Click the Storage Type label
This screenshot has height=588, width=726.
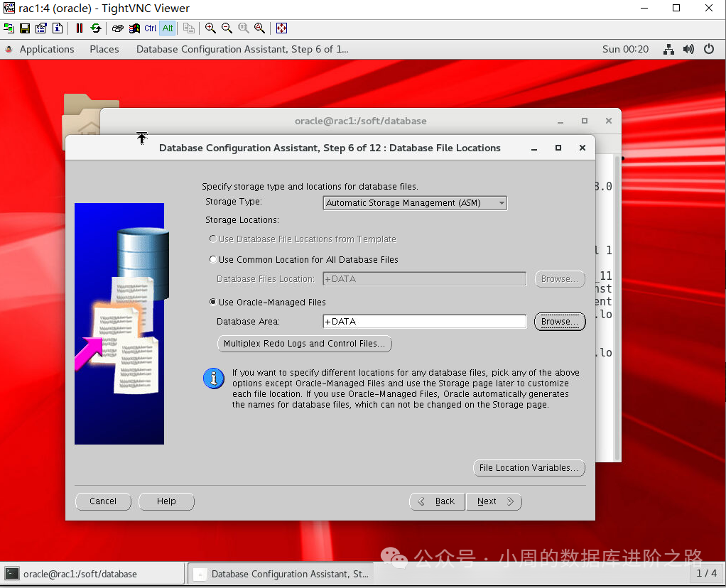pos(233,202)
